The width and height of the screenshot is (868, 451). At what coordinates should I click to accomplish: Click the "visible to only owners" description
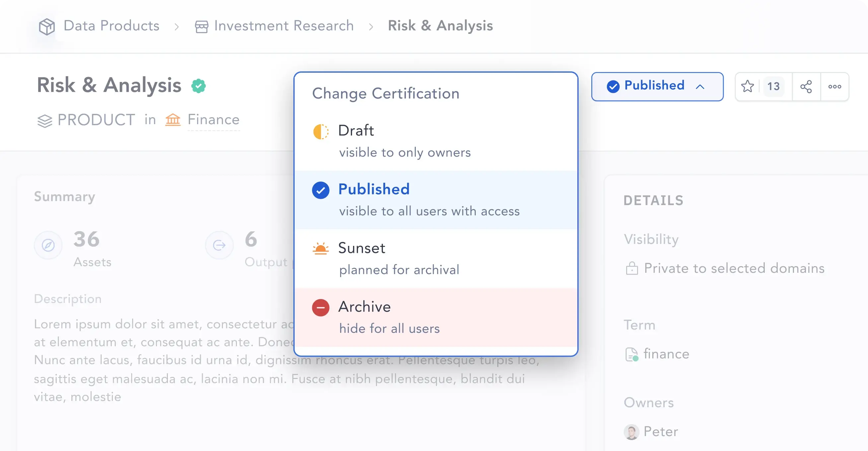pyautogui.click(x=405, y=153)
